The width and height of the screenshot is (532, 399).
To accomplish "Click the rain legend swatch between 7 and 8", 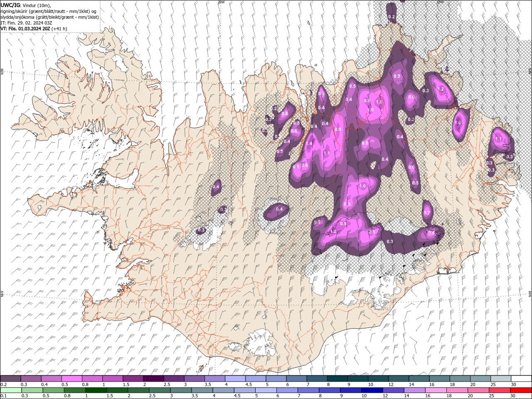I will point(308,390).
